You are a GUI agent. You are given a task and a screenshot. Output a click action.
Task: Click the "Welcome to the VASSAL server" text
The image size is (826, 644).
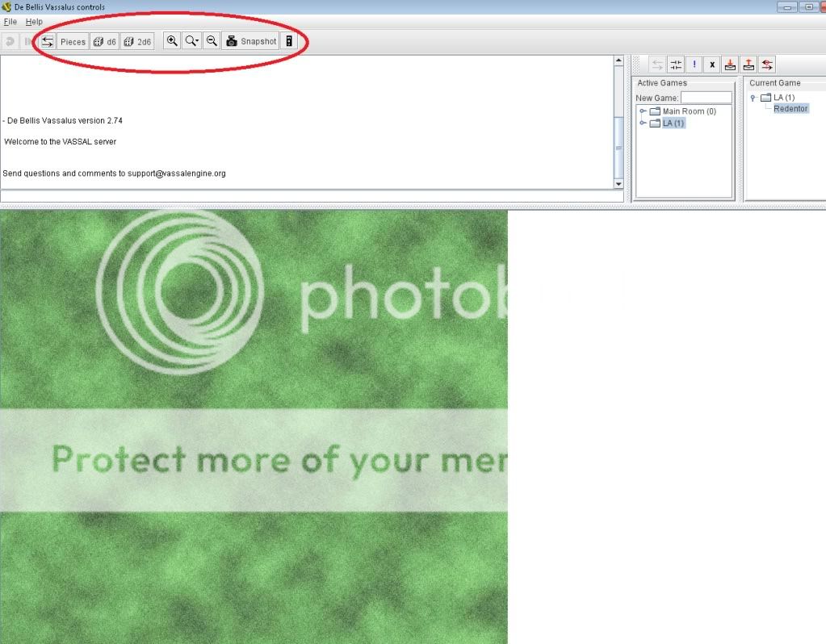[x=60, y=142]
